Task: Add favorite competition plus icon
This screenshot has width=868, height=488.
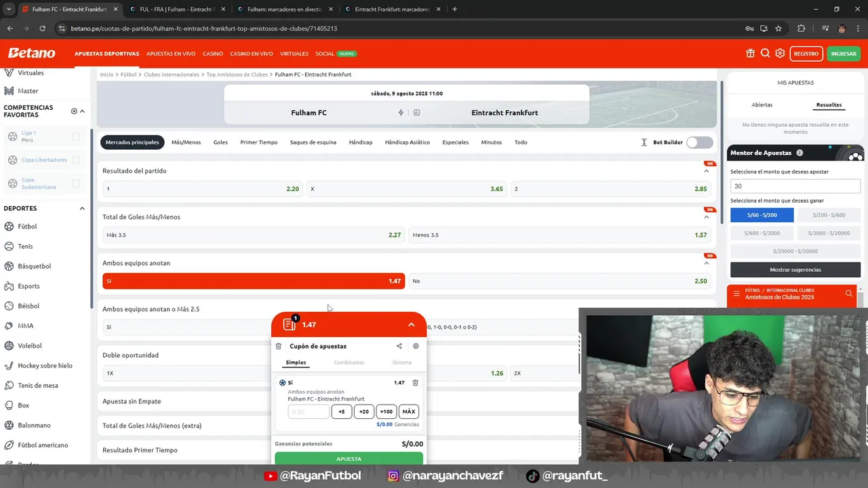Action: click(x=74, y=111)
